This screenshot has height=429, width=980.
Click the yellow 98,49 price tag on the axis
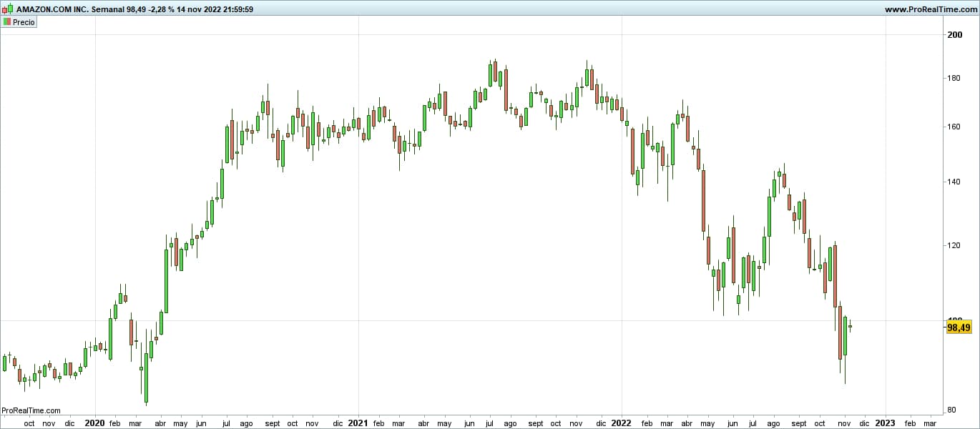(959, 327)
